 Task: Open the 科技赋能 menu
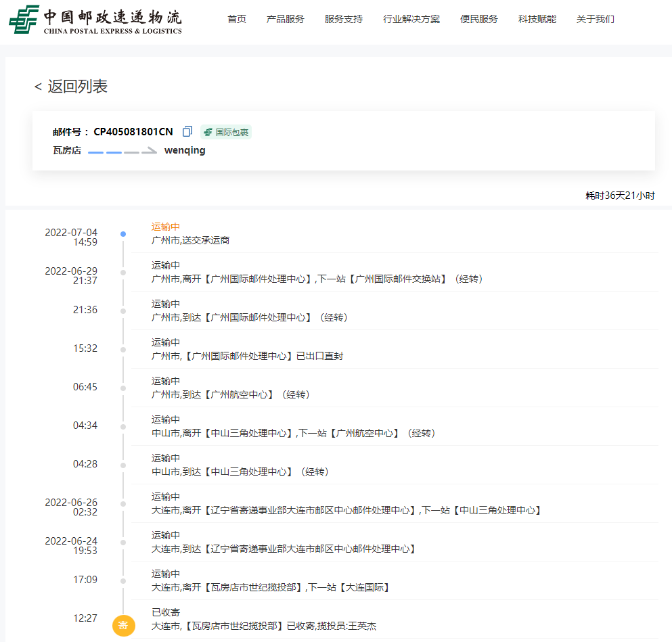[x=537, y=19]
